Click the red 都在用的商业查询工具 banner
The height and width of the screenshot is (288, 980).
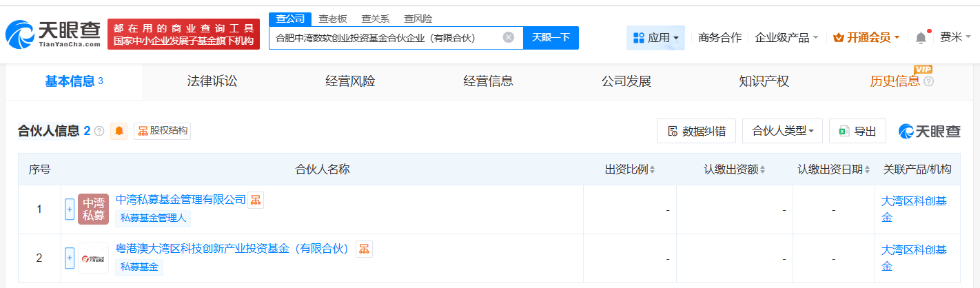(x=183, y=34)
